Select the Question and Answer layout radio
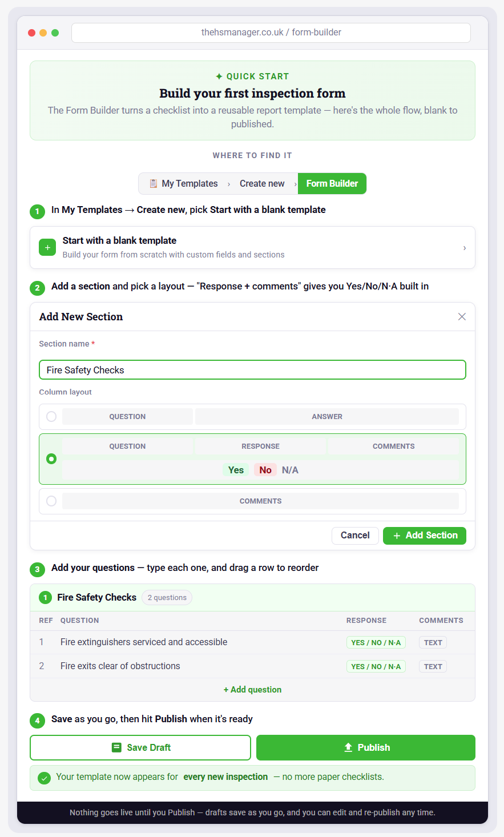 (x=51, y=416)
